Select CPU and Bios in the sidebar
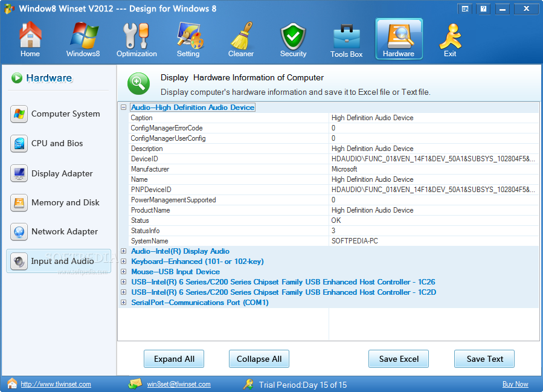Viewport: 543px width, 392px height. tap(57, 143)
